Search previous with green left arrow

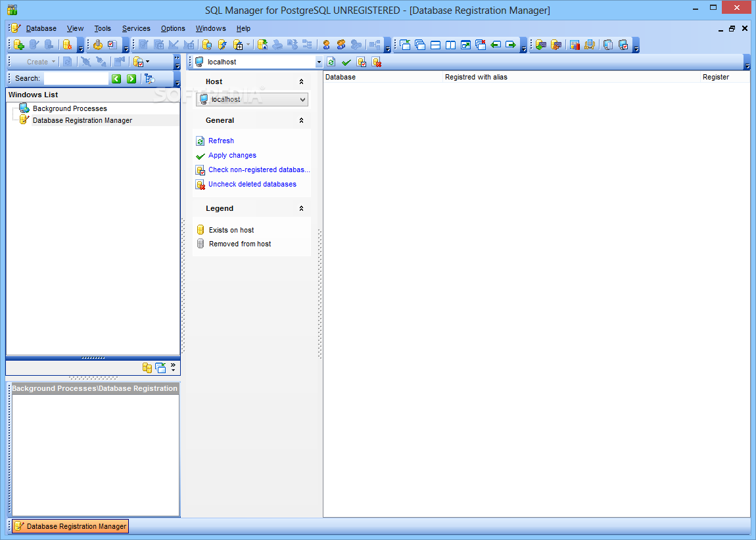[x=116, y=79]
